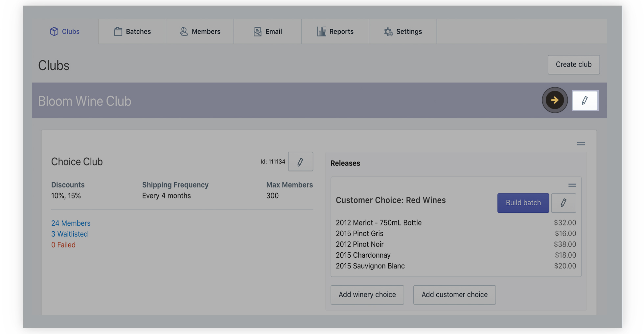Click the Choice Club card drag handle
This screenshot has height=334, width=644.
[581, 143]
